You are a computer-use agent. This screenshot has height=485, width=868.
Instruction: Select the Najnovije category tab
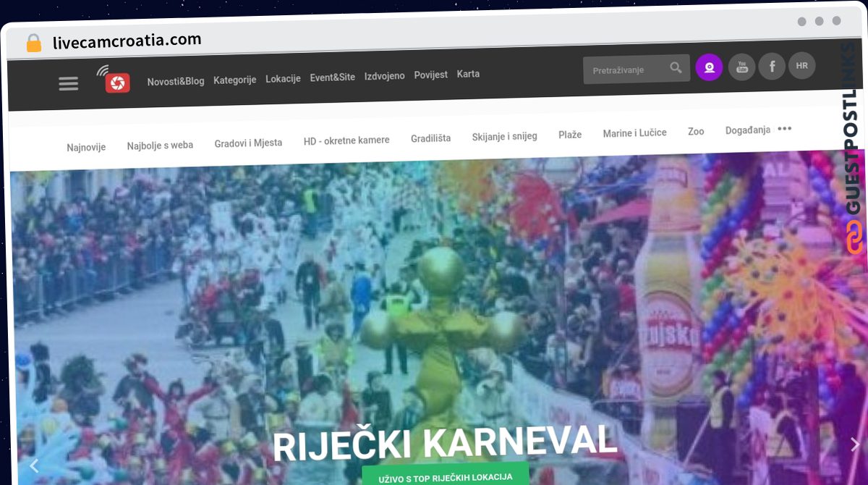86,147
